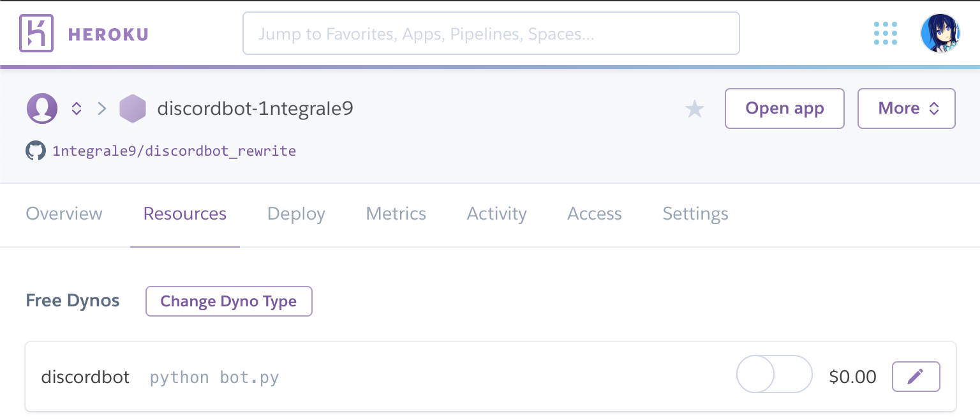
Task: Go to the Deploy tab
Action: pyautogui.click(x=296, y=214)
